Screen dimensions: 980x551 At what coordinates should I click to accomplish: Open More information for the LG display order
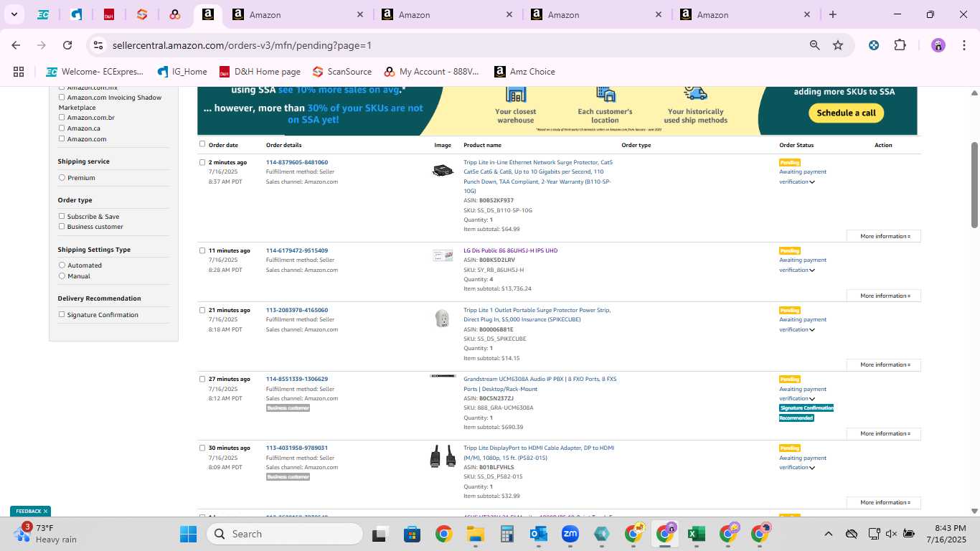(884, 296)
